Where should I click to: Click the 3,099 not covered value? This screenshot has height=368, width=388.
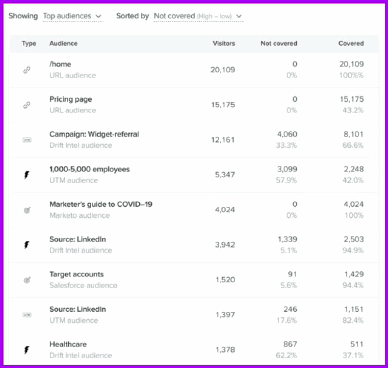287,169
